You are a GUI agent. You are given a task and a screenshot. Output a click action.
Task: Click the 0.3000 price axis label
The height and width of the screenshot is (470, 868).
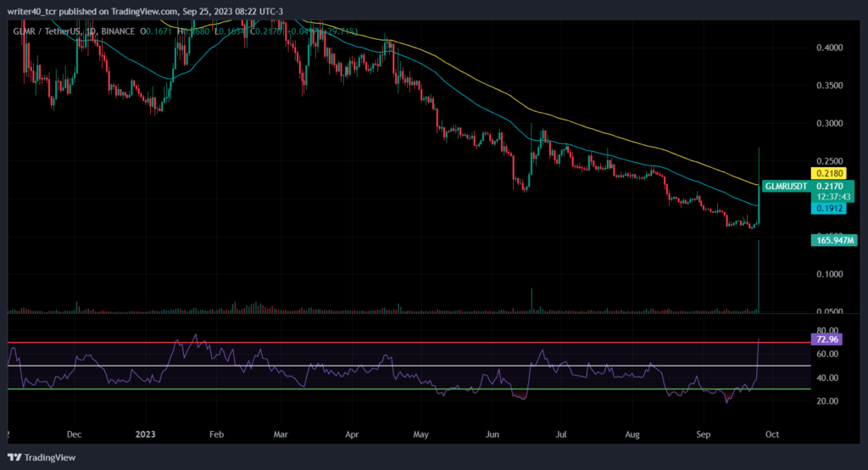pyautogui.click(x=829, y=123)
